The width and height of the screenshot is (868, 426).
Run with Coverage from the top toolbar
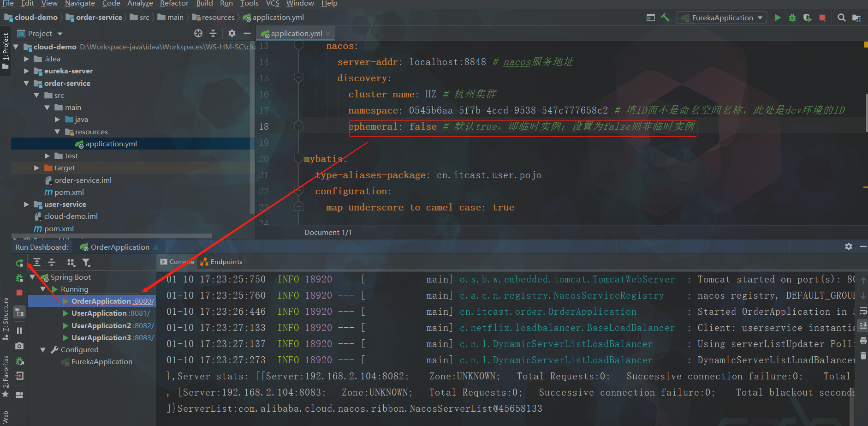pos(807,18)
